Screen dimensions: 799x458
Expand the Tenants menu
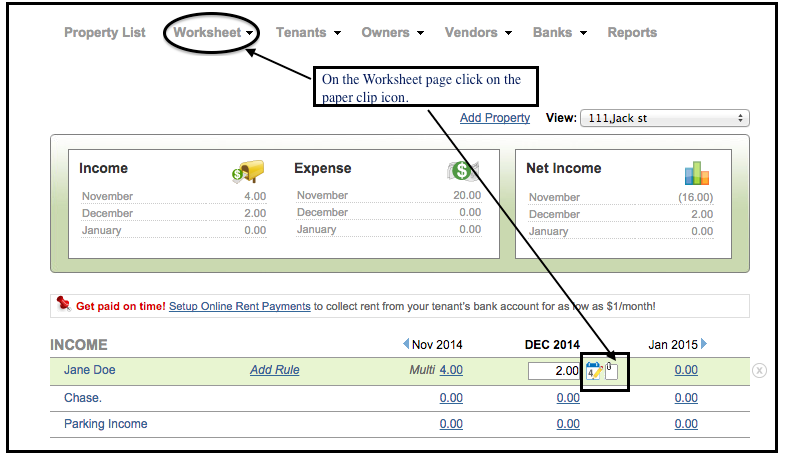tap(308, 33)
